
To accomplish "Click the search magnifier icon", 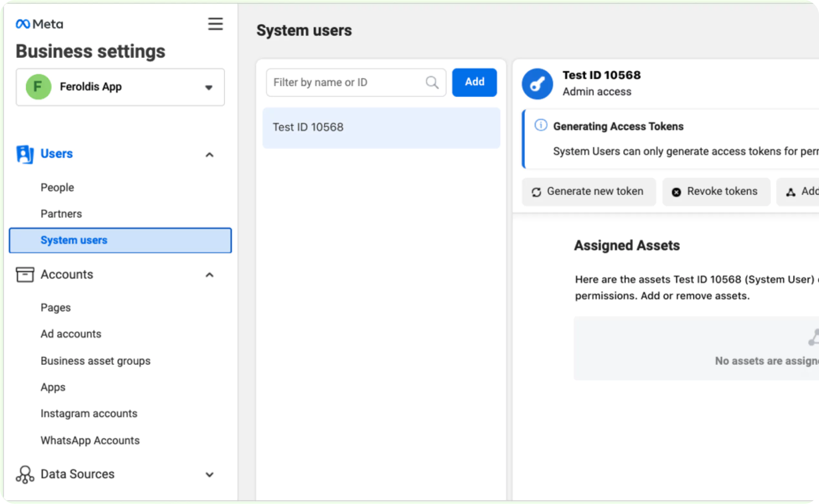I will tap(432, 82).
